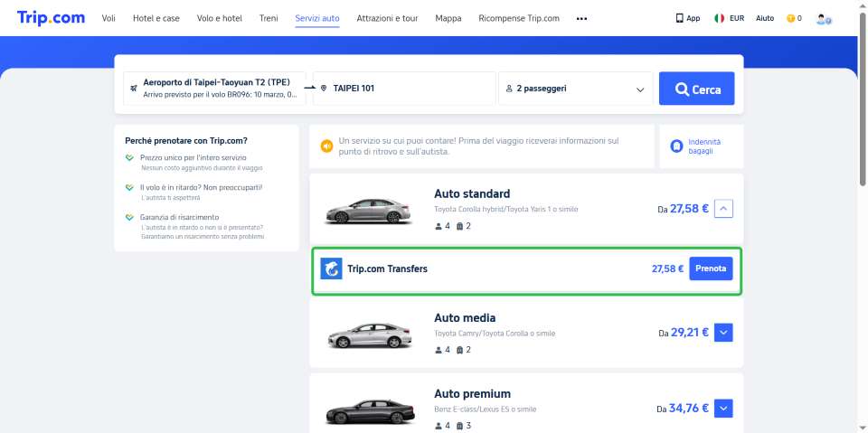Open the 2 passeggeri dropdown

575,89
